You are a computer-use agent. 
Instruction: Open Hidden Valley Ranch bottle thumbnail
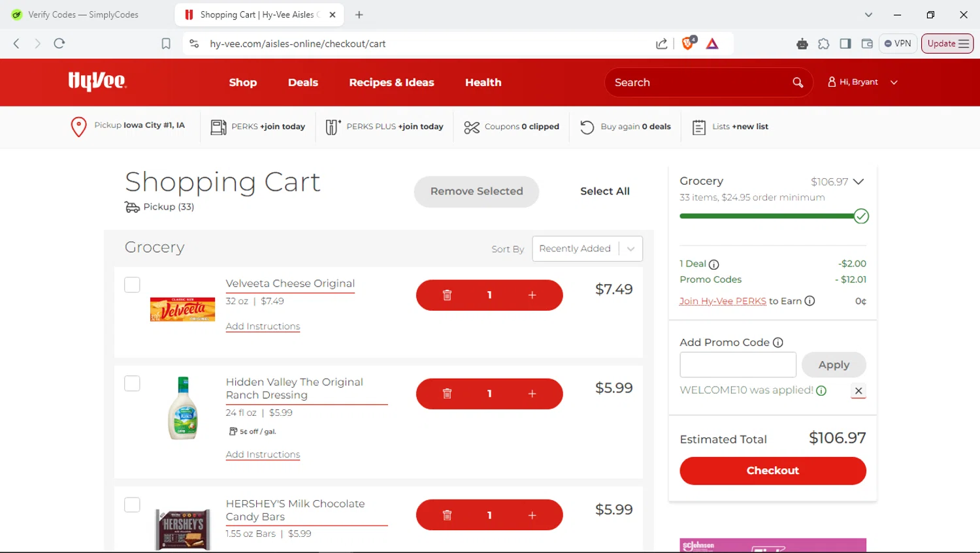tap(183, 408)
